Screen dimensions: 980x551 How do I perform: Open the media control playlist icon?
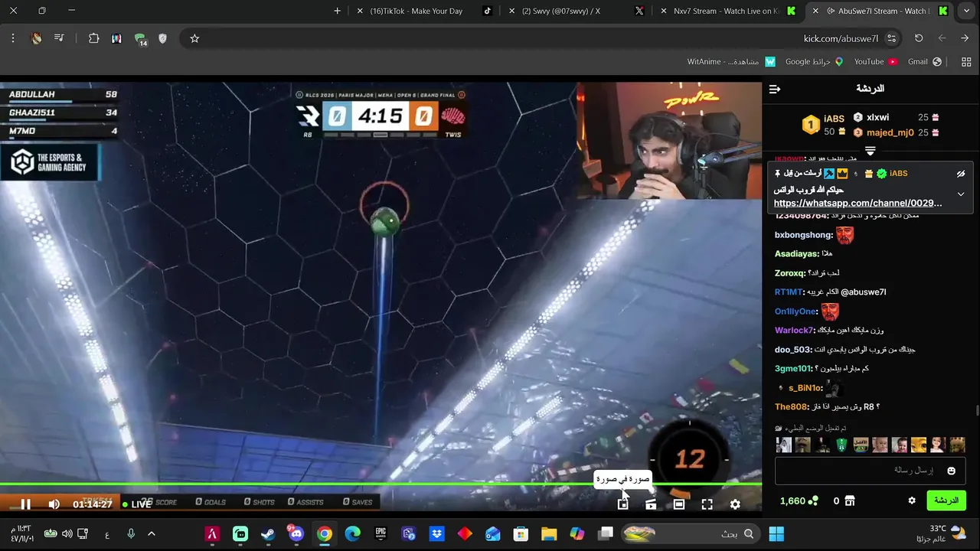(x=58, y=38)
